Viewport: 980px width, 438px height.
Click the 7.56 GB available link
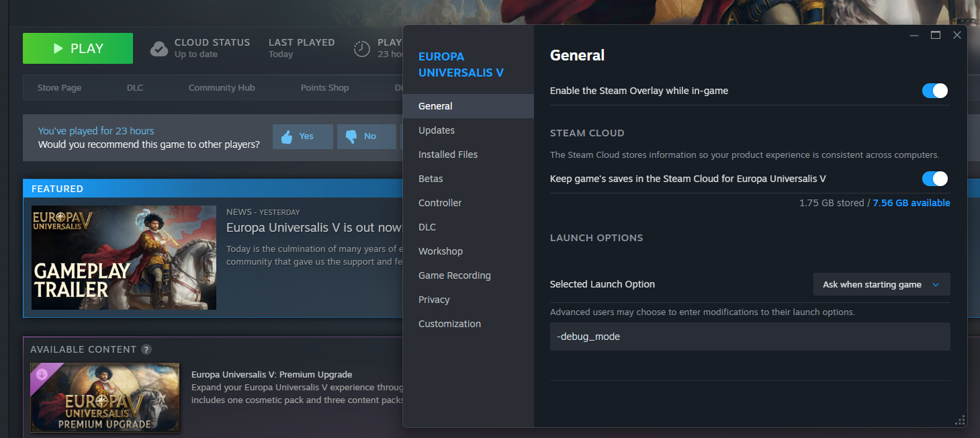[x=911, y=203]
